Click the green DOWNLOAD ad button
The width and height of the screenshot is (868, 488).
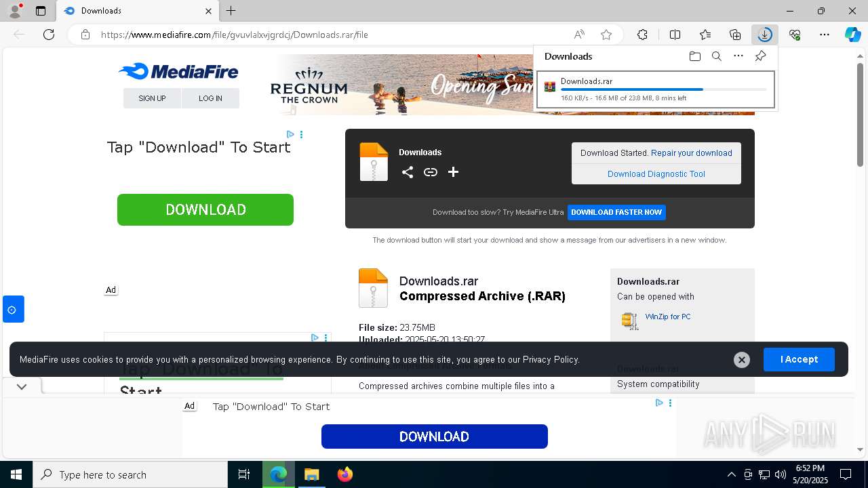[x=205, y=209]
